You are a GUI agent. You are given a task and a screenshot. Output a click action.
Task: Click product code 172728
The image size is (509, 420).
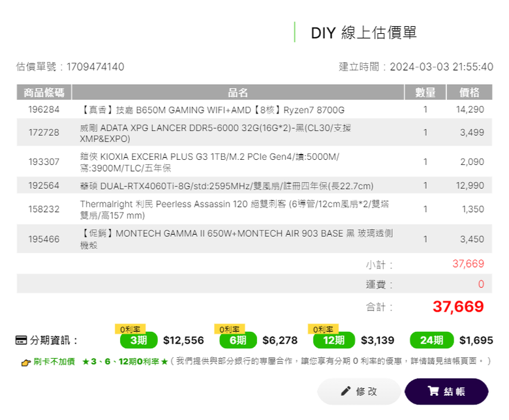coord(44,132)
